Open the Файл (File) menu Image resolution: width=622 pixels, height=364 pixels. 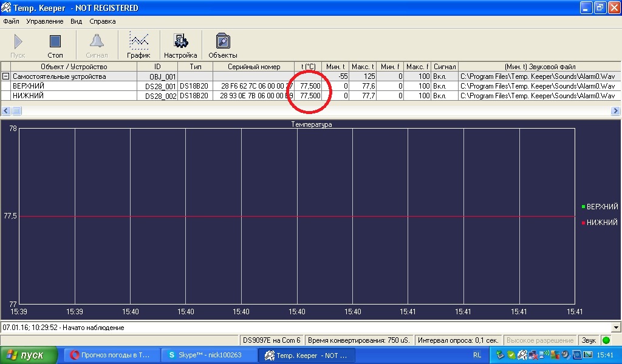[x=11, y=21]
